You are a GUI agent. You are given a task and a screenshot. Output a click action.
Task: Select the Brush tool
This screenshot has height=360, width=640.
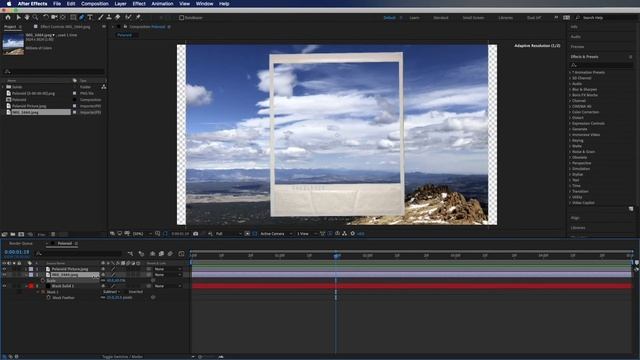pyautogui.click(x=100, y=18)
